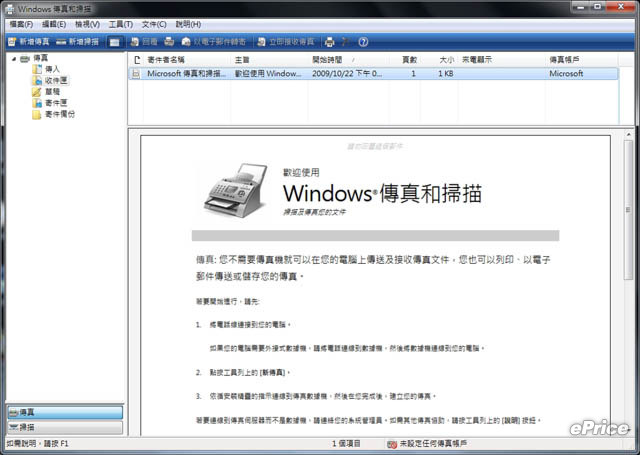The width and height of the screenshot is (640, 455).
Task: Switch to the 傳真 (Fax) view button at bottom left
Action: click(x=65, y=412)
